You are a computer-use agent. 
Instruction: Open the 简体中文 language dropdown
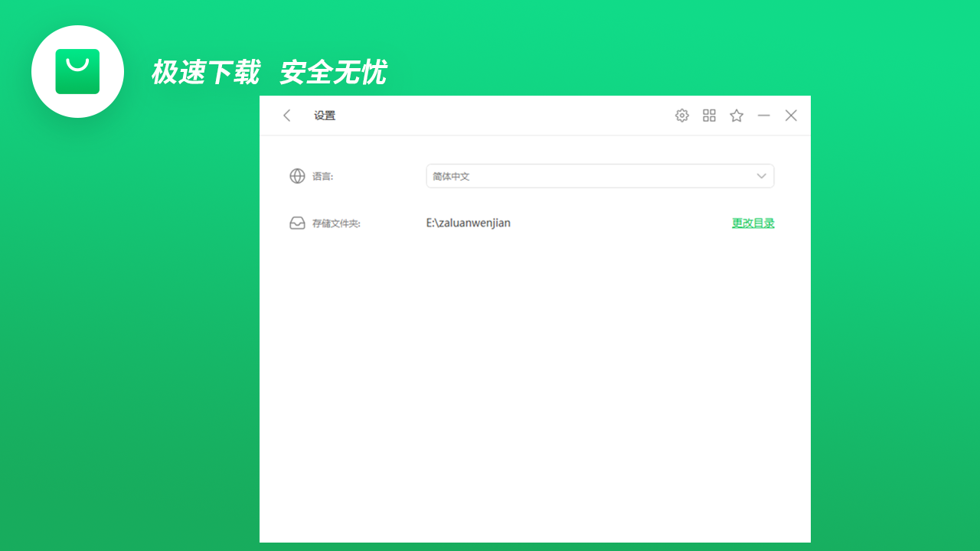tap(599, 175)
